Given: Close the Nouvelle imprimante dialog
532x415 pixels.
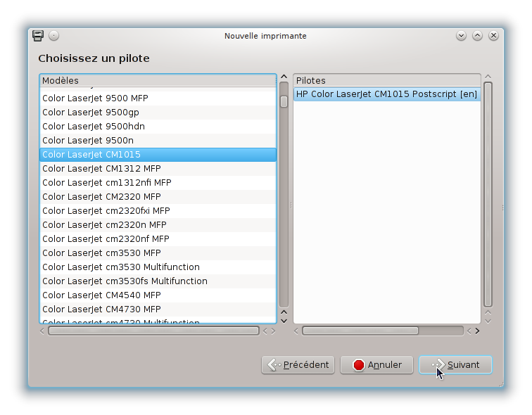Looking at the screenshot, I should 493,36.
